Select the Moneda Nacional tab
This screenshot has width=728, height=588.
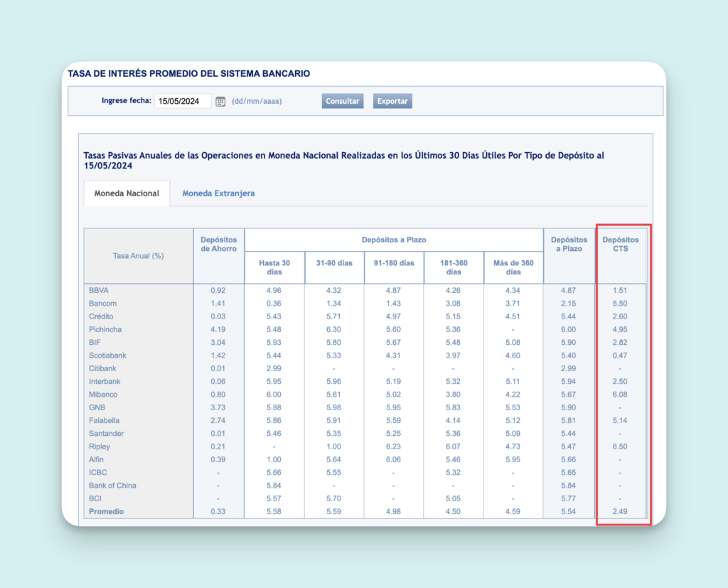127,193
